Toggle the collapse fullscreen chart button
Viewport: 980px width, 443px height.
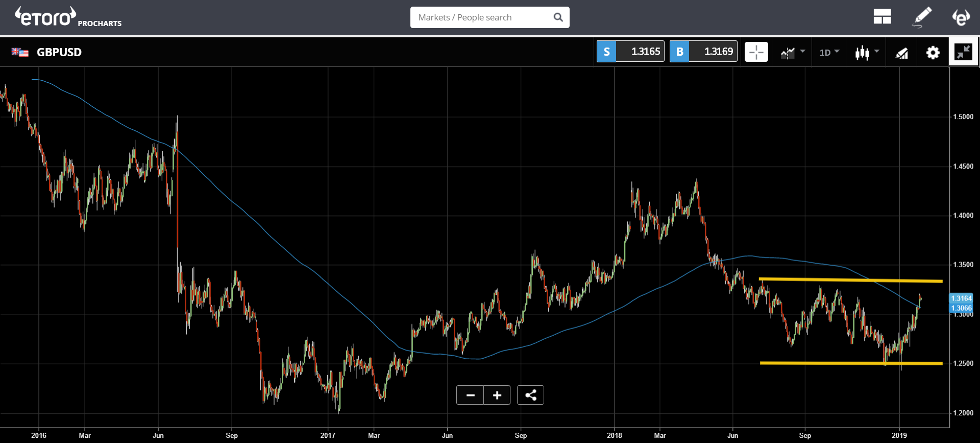pos(963,52)
